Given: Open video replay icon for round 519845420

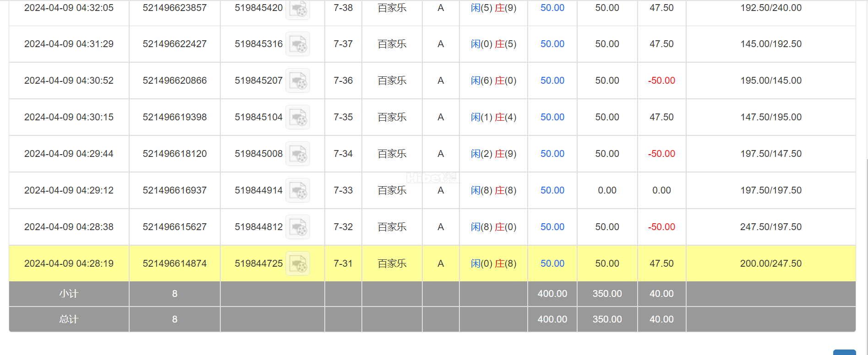Looking at the screenshot, I should point(298,8).
